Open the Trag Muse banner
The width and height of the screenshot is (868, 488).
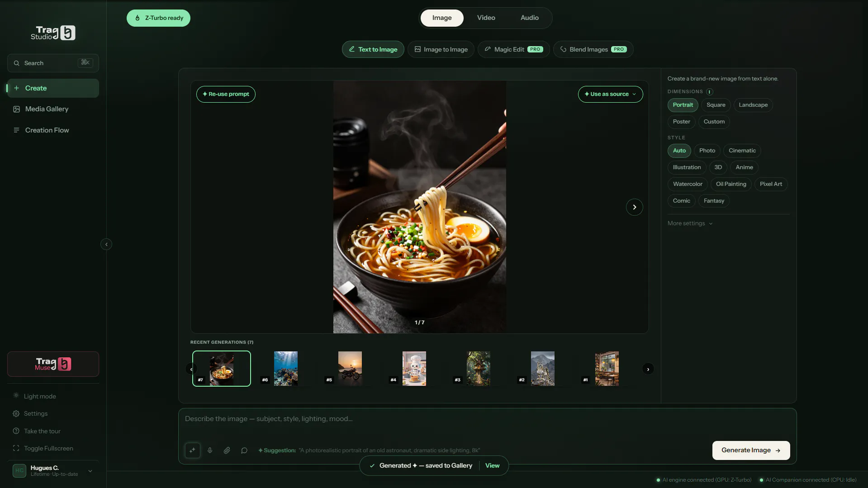[53, 364]
